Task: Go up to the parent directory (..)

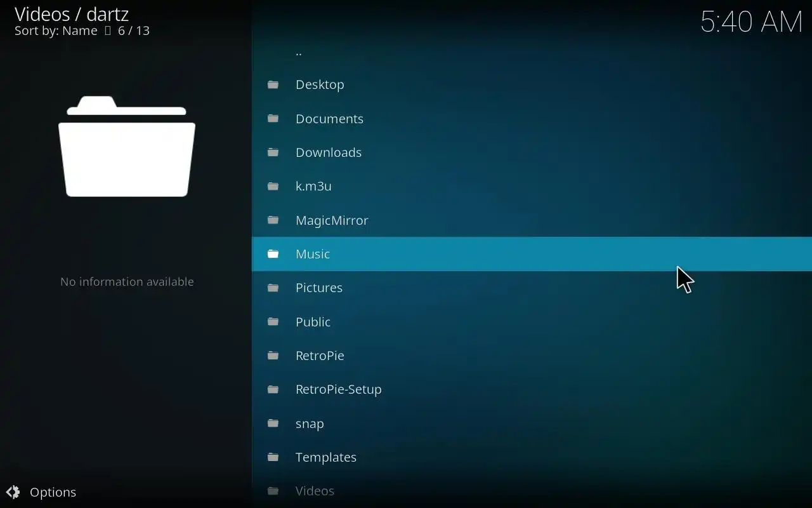Action: 532,53
